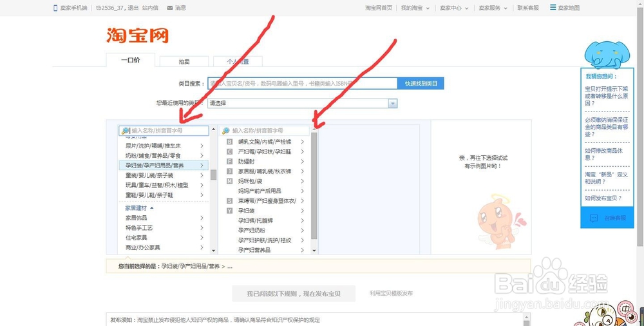Click the 卖家手机端 phone icon
This screenshot has width=644, height=326.
(x=55, y=8)
